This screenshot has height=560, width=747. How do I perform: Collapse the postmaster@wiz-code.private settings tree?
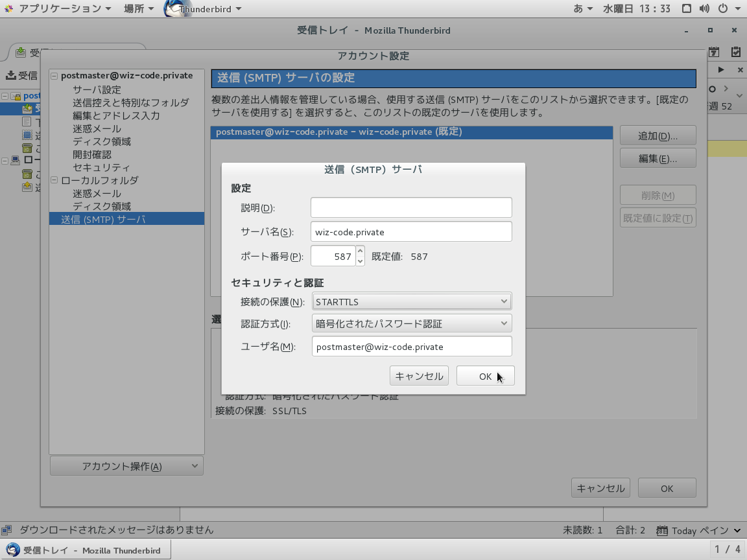(54, 76)
